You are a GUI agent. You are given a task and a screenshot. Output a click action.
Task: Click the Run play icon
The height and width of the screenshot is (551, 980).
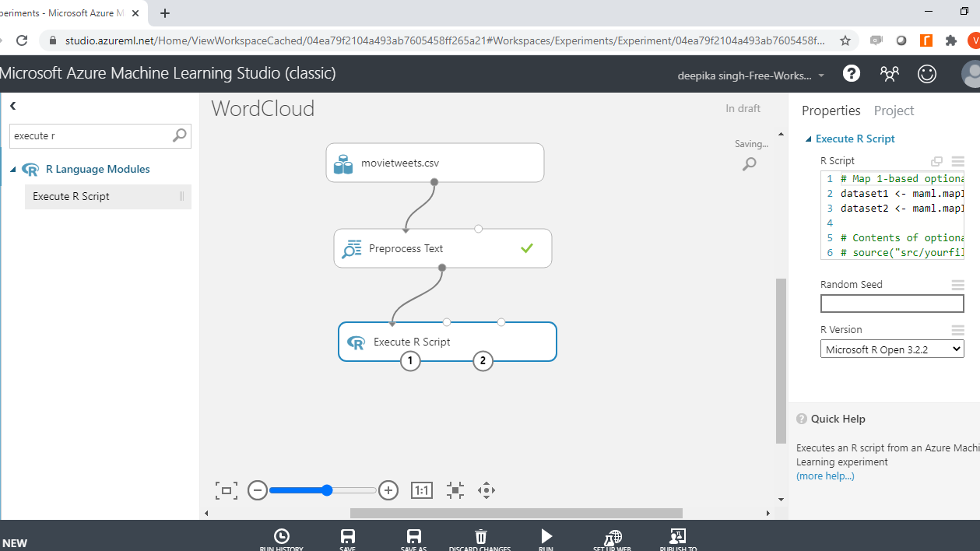pos(546,536)
